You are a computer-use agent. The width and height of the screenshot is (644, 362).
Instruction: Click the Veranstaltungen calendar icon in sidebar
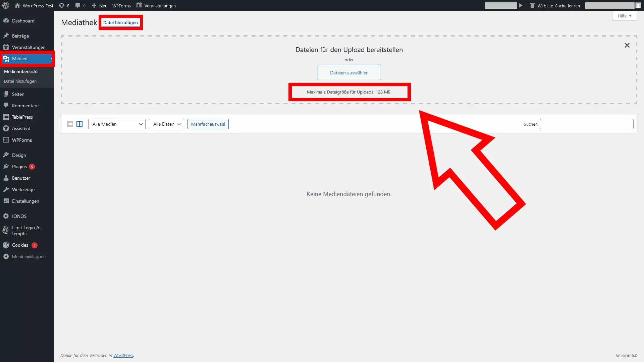click(6, 47)
